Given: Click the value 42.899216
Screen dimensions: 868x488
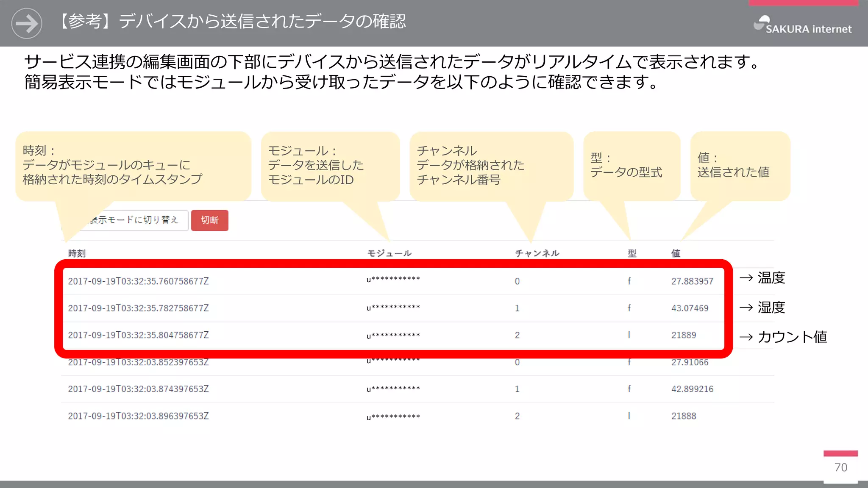Looking at the screenshot, I should pyautogui.click(x=692, y=389).
